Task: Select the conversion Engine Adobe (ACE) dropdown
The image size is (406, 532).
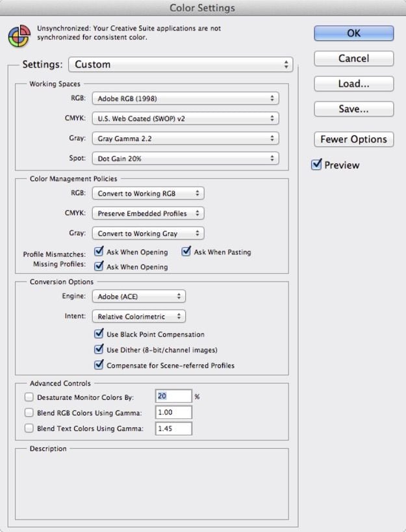Action: tap(138, 297)
